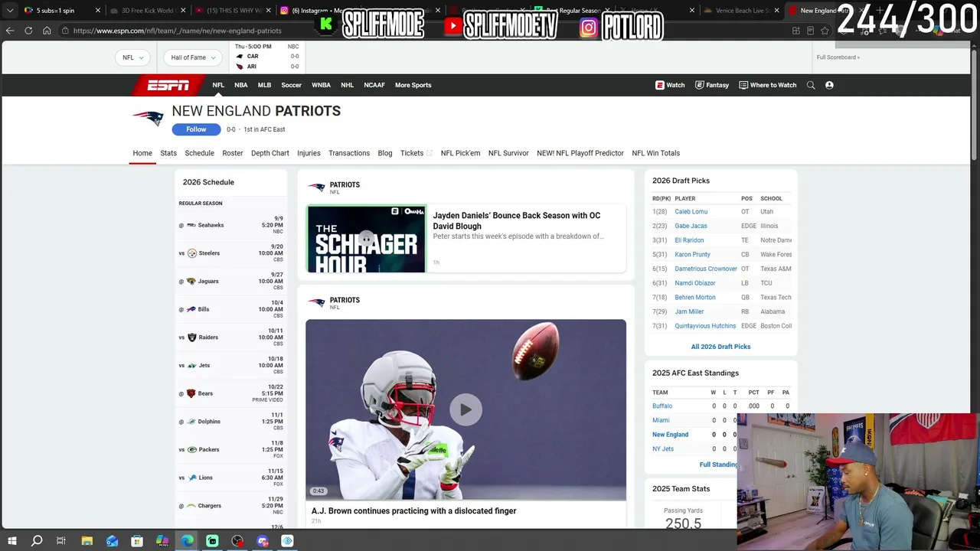Click the Lions team logo in the schedule

191,478
